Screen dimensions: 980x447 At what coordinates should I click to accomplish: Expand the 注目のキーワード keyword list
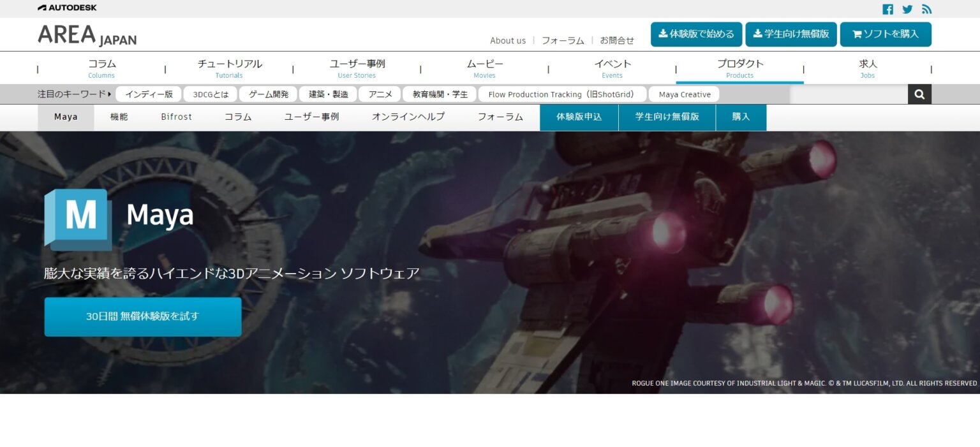point(73,94)
